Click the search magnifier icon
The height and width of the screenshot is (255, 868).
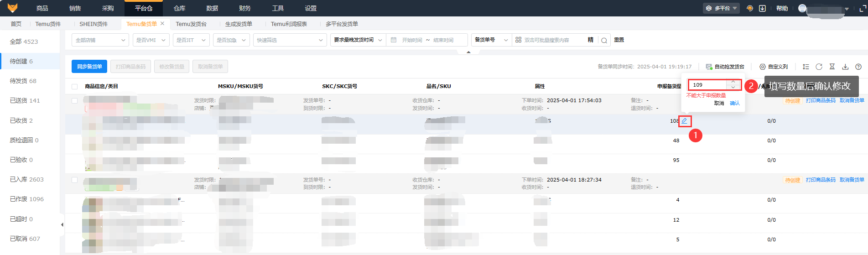point(604,40)
